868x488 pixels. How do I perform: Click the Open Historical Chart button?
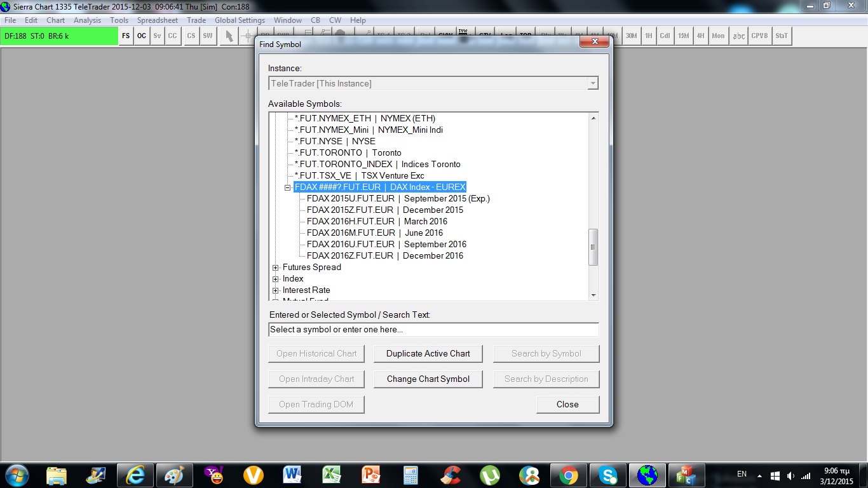316,353
